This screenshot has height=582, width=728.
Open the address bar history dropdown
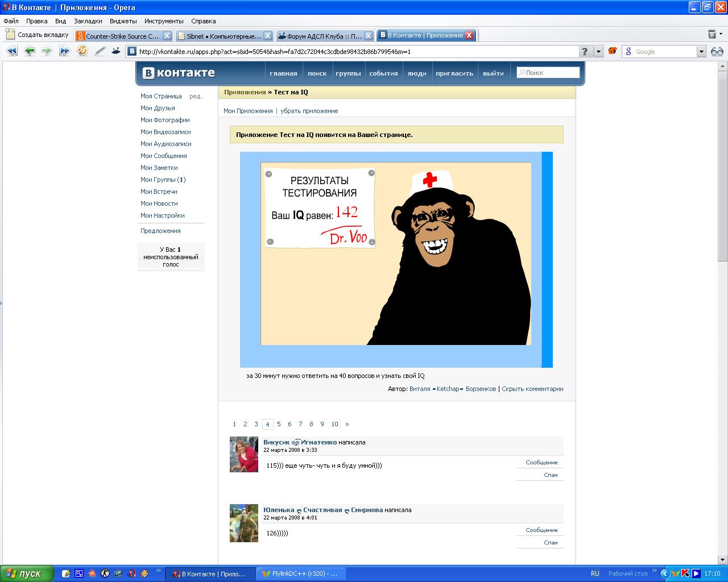tap(598, 52)
